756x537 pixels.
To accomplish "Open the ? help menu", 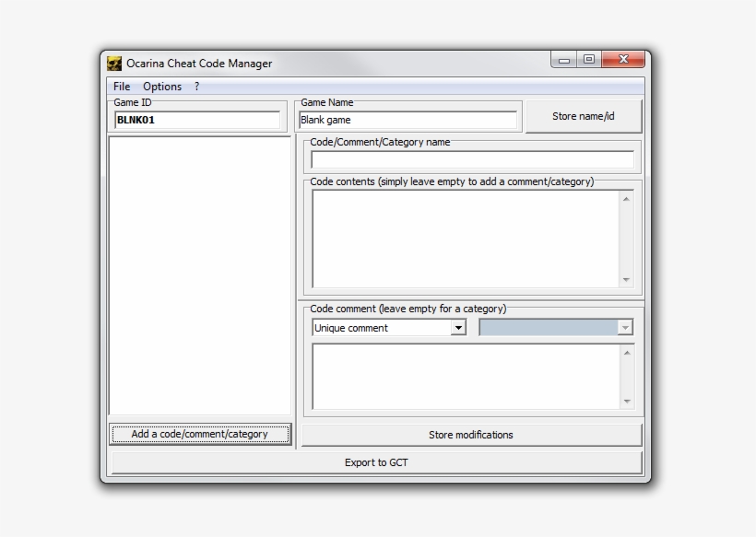I will click(196, 87).
